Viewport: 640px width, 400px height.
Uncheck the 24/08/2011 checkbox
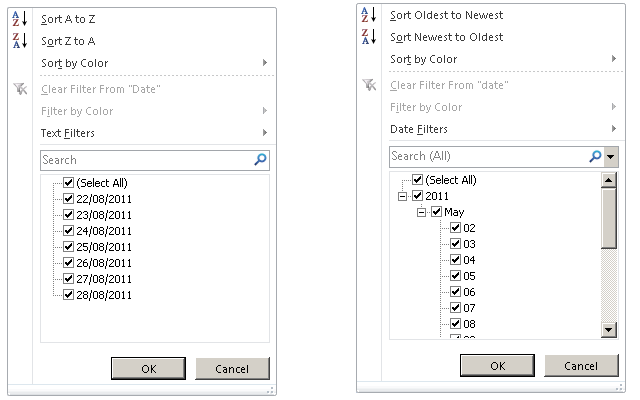click(x=68, y=231)
